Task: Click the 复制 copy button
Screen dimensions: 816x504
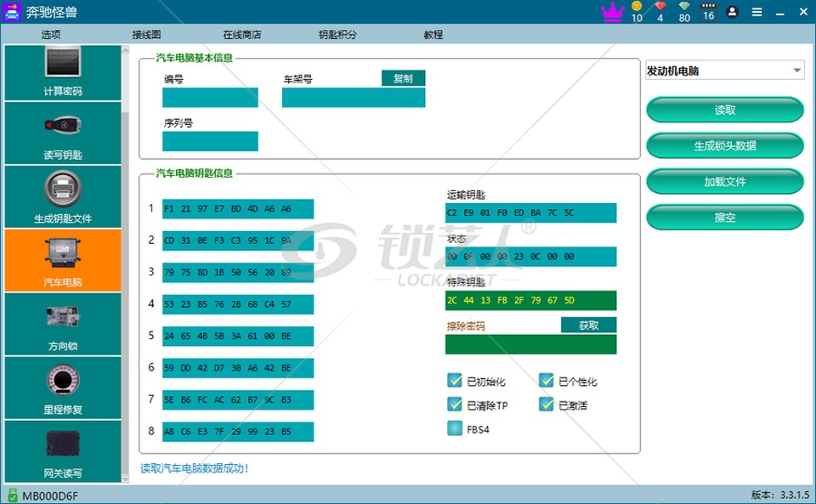Action: [403, 78]
